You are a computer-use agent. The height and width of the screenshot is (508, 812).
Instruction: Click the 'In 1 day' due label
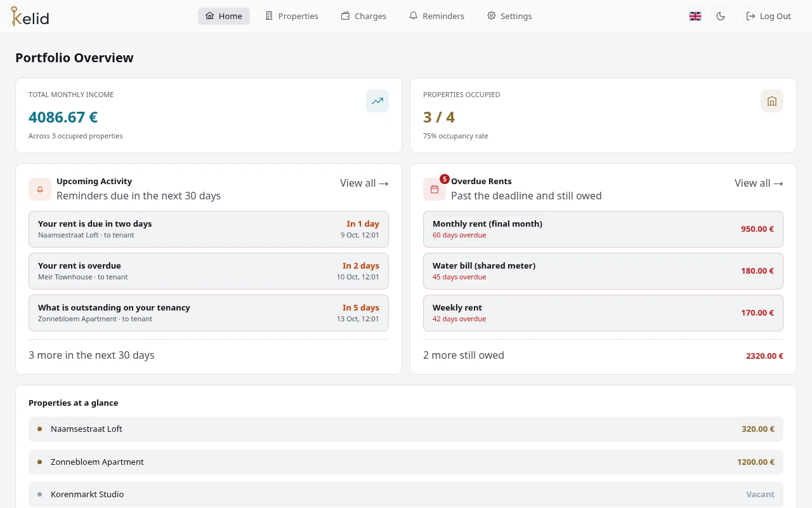pos(363,224)
